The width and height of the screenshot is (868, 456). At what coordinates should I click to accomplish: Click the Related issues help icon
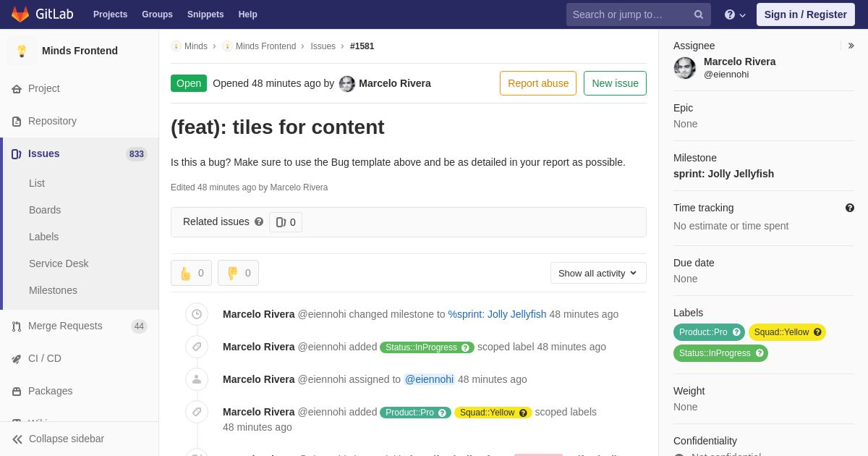(259, 221)
